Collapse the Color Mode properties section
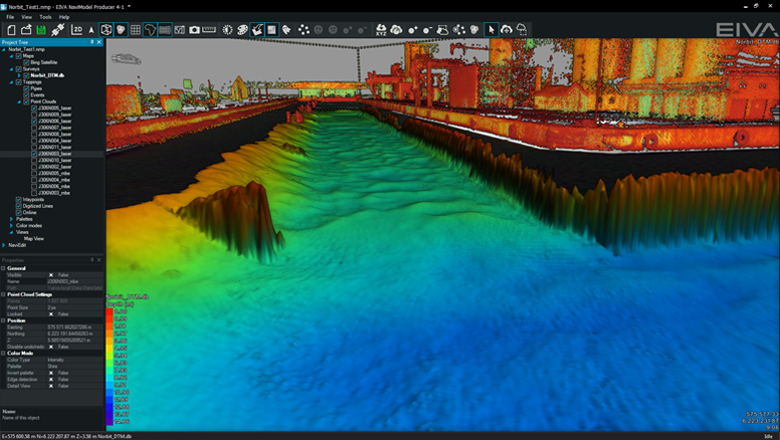Image resolution: width=780 pixels, height=440 pixels. click(x=3, y=353)
